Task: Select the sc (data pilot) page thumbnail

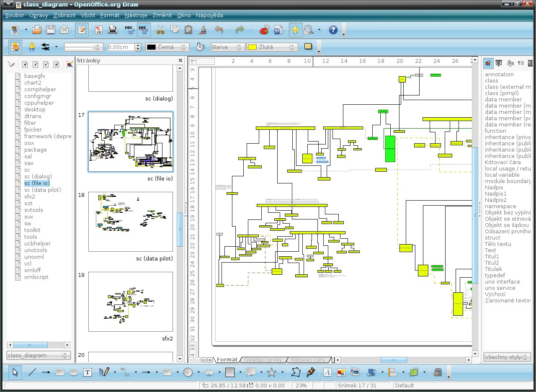Action: 131,222
